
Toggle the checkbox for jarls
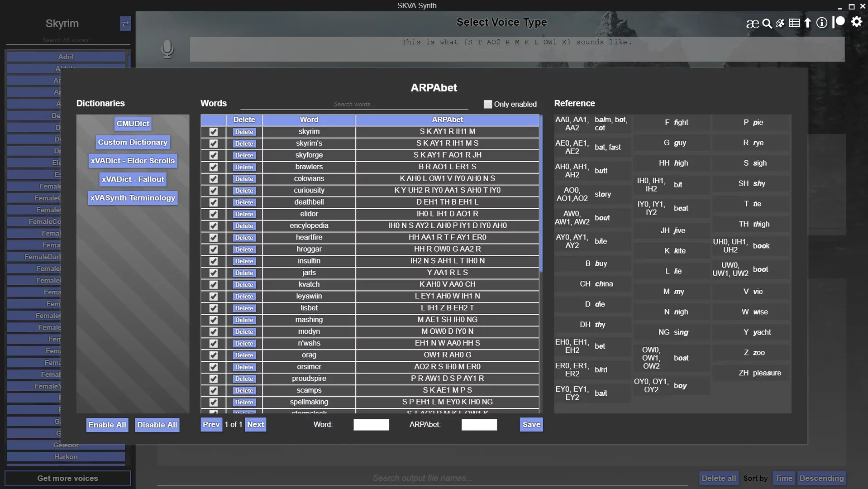(x=214, y=273)
